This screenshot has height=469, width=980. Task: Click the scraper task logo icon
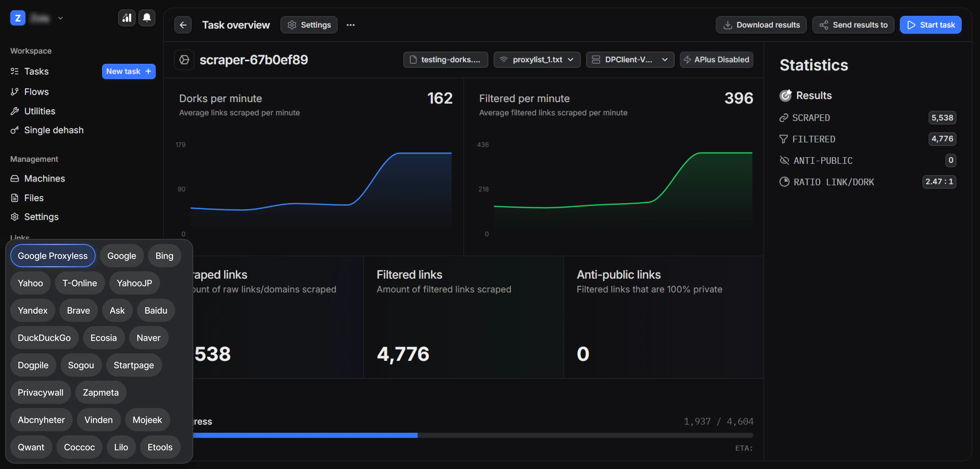click(185, 60)
